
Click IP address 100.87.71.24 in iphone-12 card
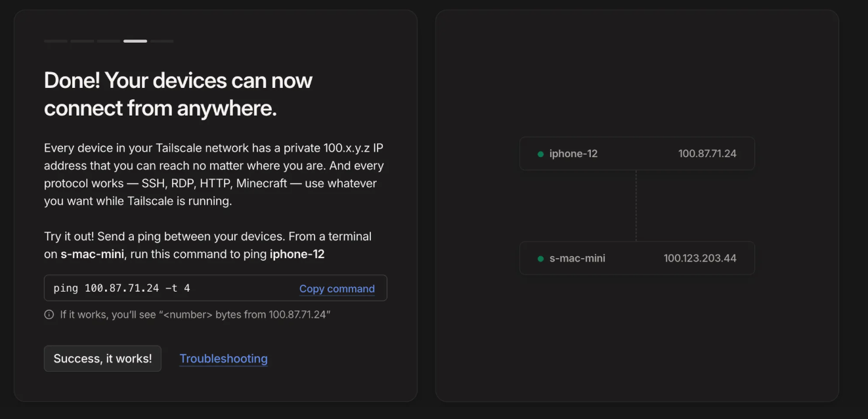[707, 154]
